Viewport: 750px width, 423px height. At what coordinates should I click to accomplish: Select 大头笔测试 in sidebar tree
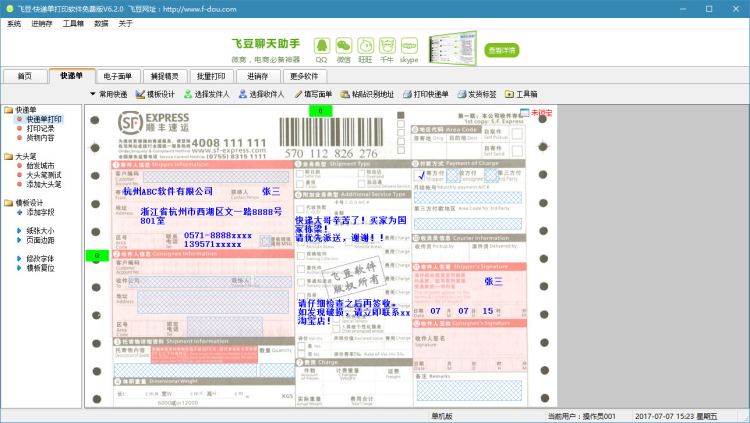(44, 175)
